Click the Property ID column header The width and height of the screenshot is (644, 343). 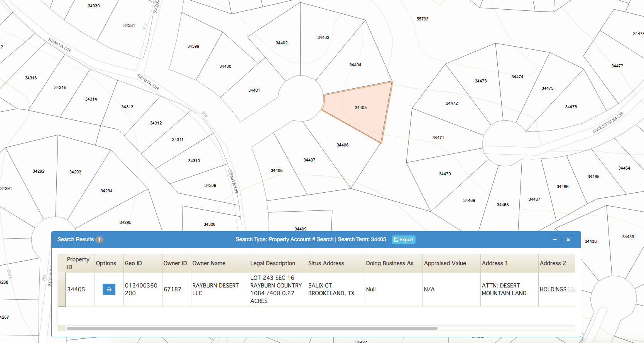[x=80, y=263]
